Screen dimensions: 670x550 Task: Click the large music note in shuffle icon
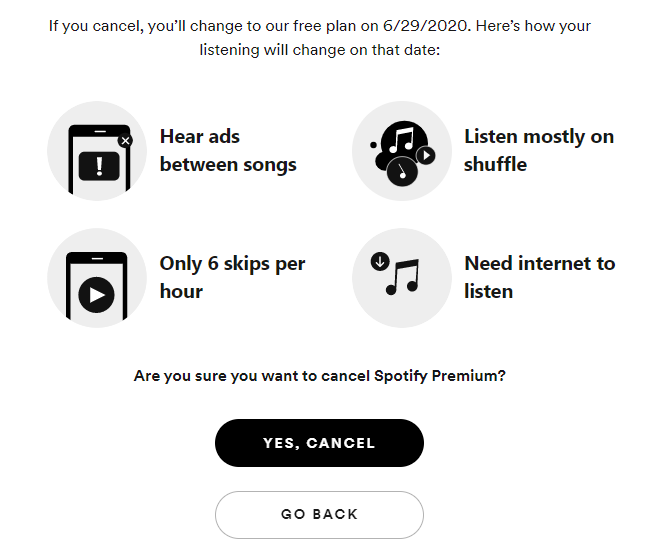(401, 139)
